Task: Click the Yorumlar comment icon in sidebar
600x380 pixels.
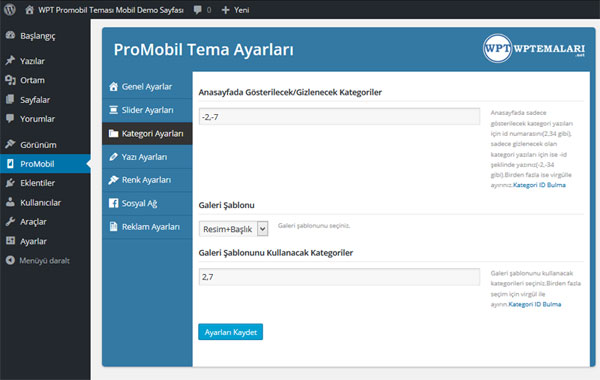Action: [10, 118]
